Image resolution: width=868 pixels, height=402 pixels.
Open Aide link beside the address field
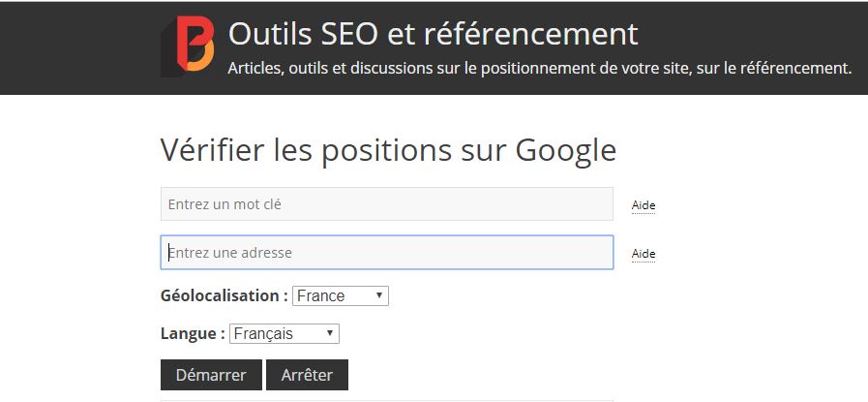[644, 254]
